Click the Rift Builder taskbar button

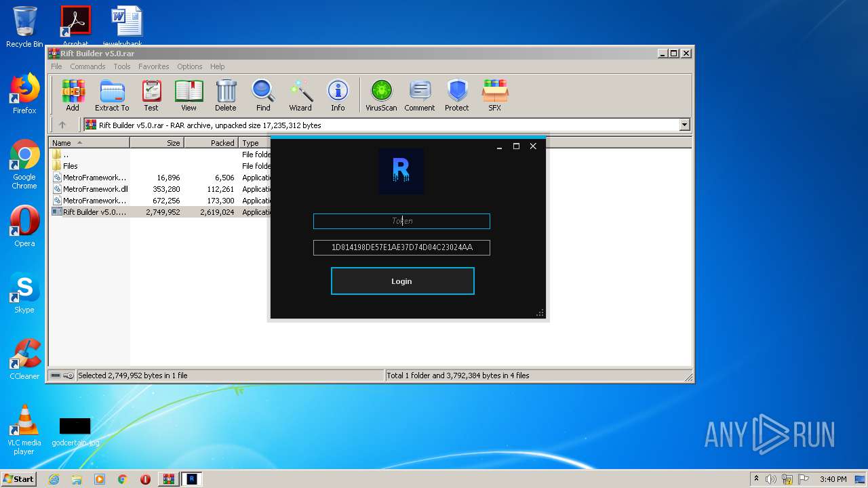click(x=192, y=479)
